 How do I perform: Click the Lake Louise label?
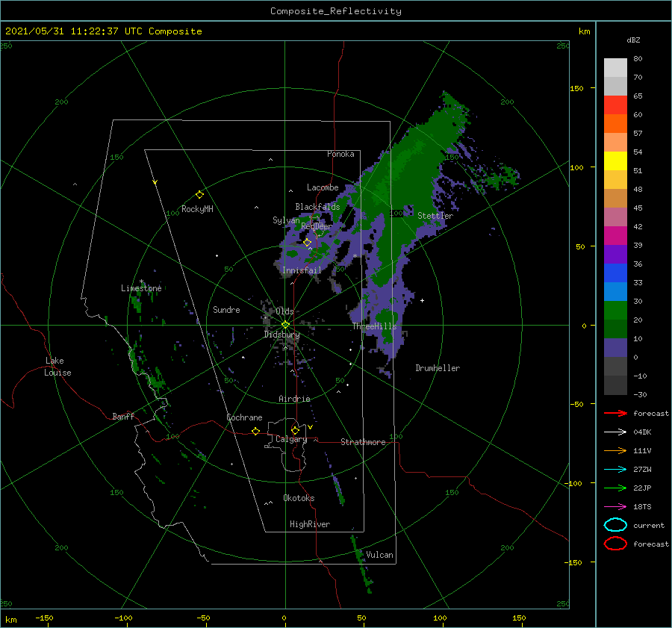(57, 367)
